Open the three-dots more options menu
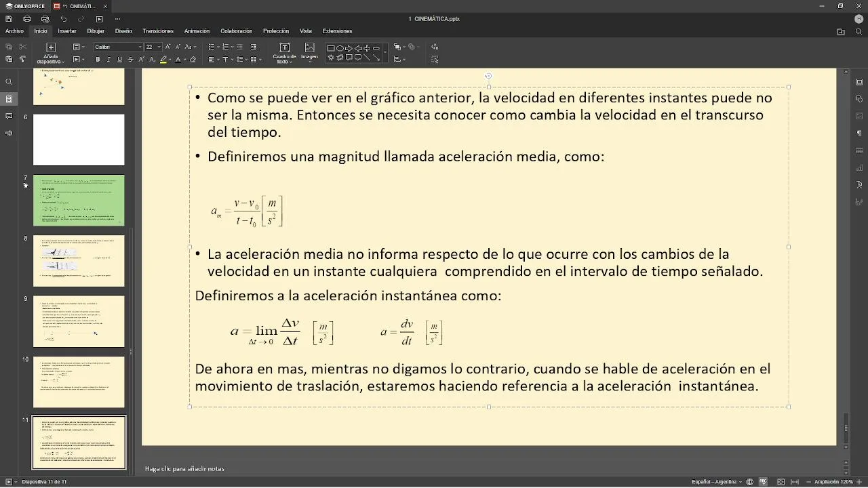Screen dimensions: 868x488 [x=118, y=19]
